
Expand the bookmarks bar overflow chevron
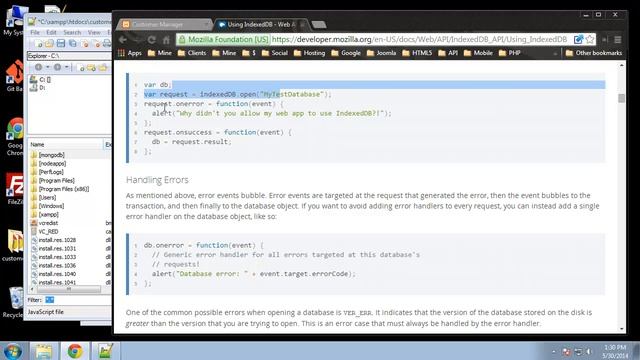pyautogui.click(x=555, y=53)
